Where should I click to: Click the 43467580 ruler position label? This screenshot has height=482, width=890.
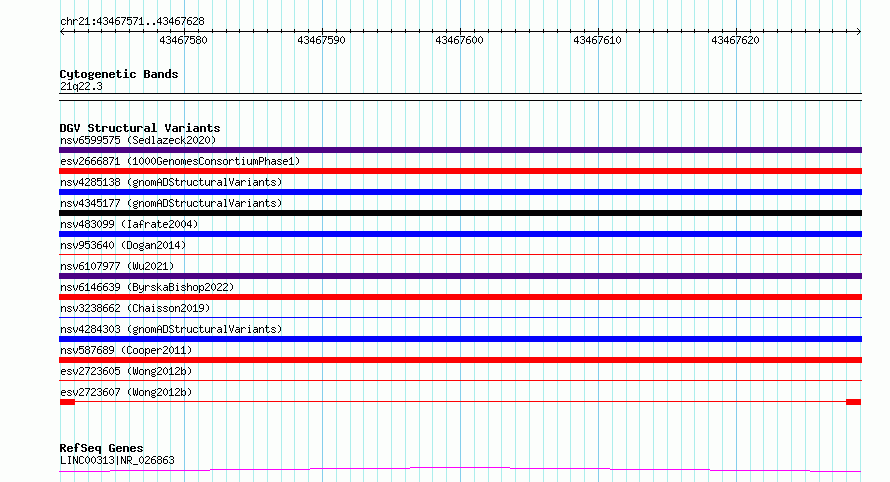[x=183, y=40]
